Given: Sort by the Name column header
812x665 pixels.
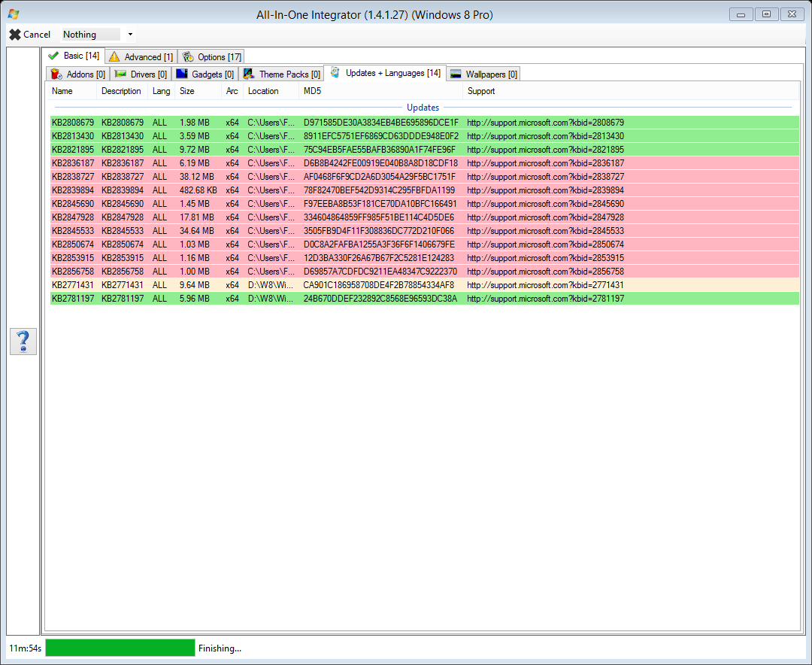Looking at the screenshot, I should click(x=72, y=91).
